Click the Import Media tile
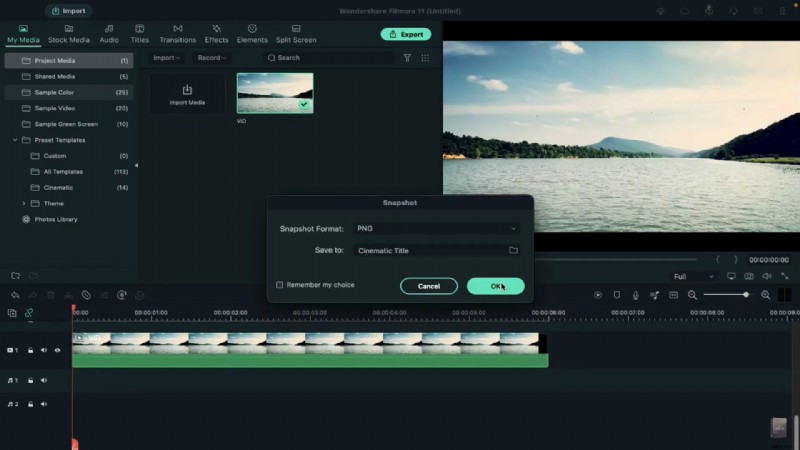Viewport: 800px width, 450px height. 187,94
